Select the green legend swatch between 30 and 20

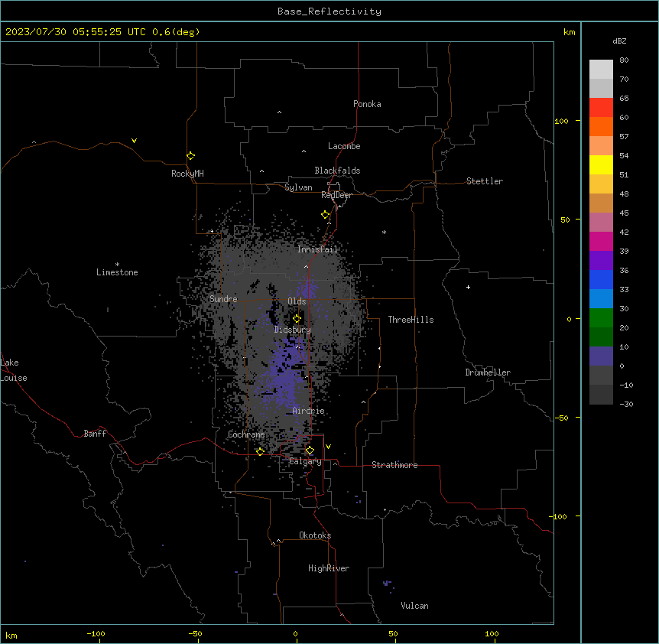pos(601,318)
